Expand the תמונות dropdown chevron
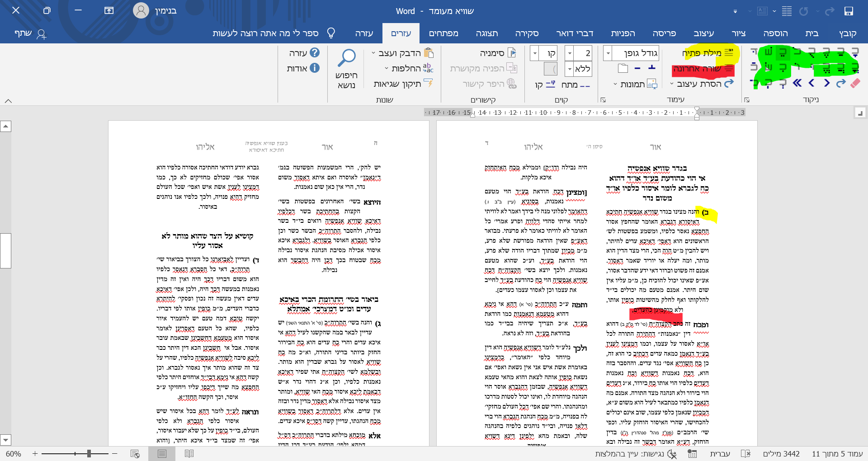The image size is (868, 461). [615, 84]
